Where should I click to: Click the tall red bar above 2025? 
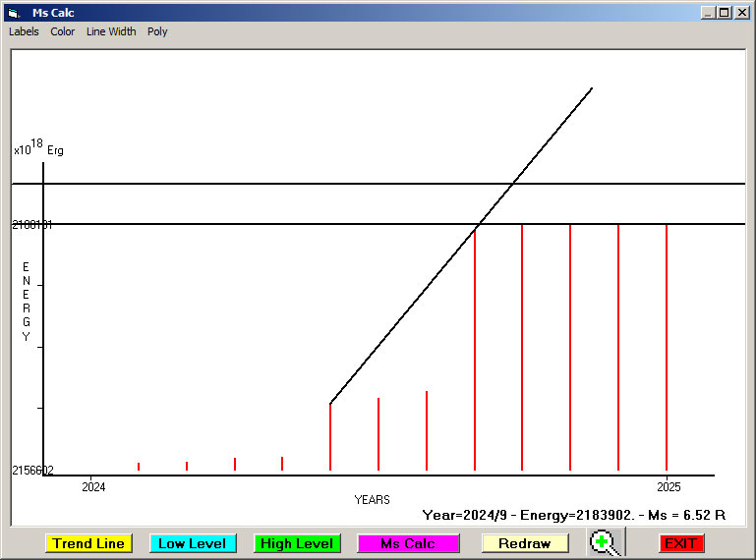pyautogui.click(x=667, y=344)
